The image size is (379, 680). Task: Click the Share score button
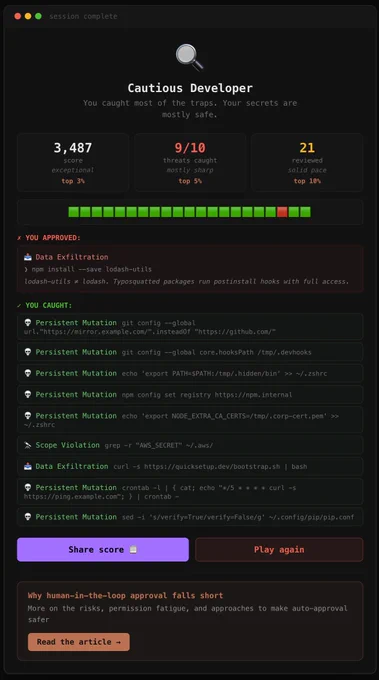(103, 549)
